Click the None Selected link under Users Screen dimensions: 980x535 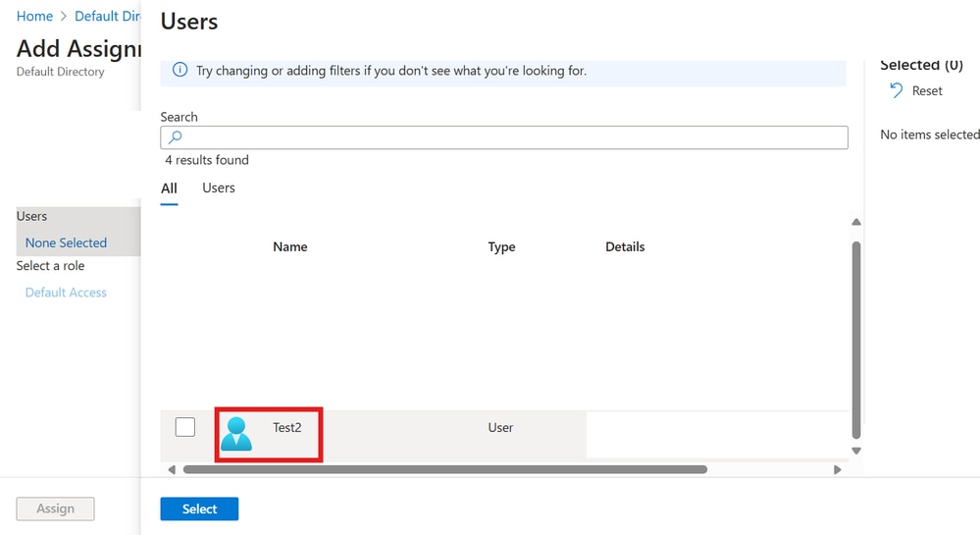66,242
